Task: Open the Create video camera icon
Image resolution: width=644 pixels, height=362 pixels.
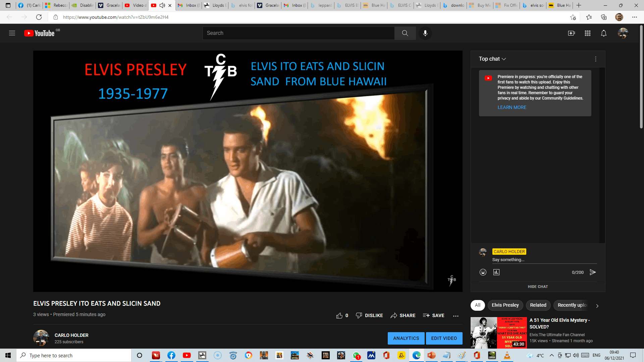Action: 571,33
